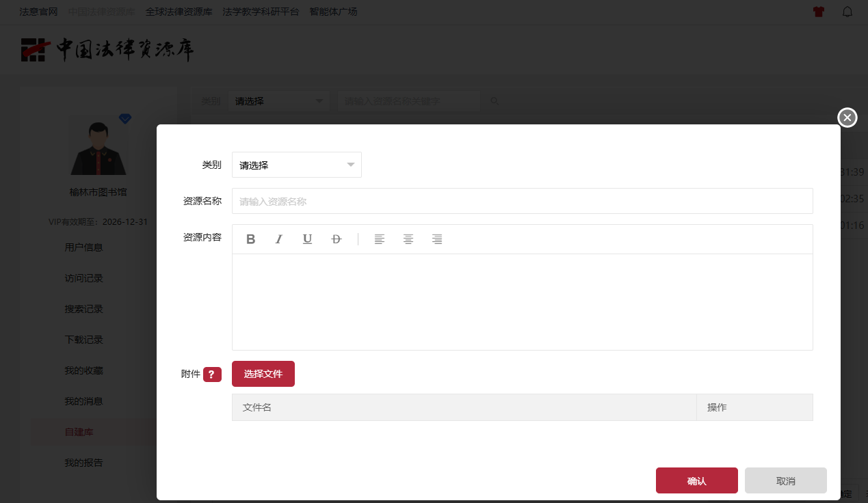The width and height of the screenshot is (868, 503).
Task: Click the red shirt theme icon
Action: (818, 12)
